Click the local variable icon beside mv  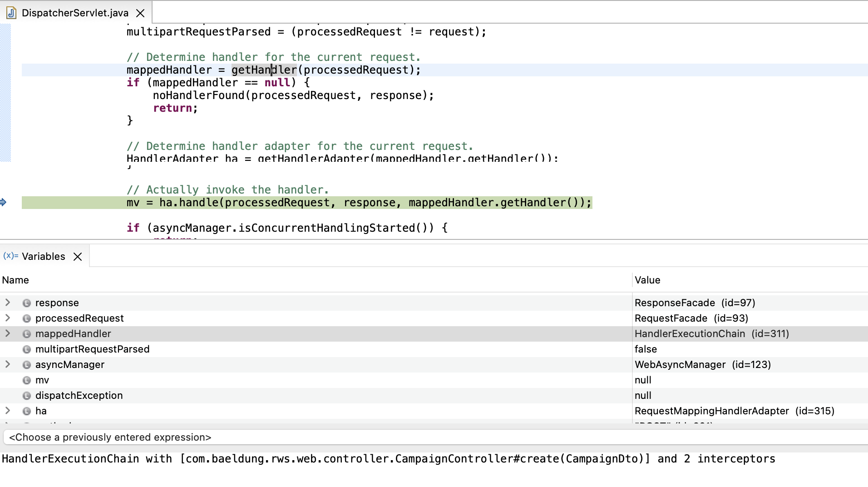[x=27, y=380]
